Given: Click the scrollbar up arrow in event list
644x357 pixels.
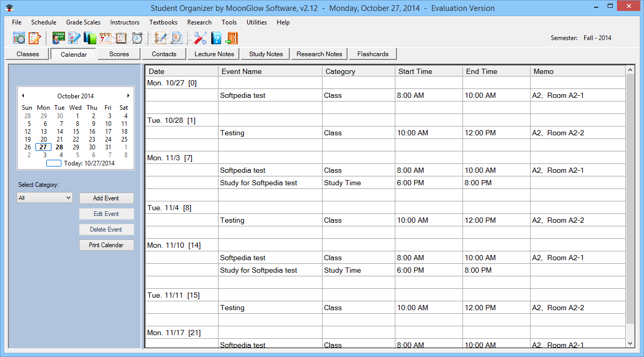Looking at the screenshot, I should (630, 70).
